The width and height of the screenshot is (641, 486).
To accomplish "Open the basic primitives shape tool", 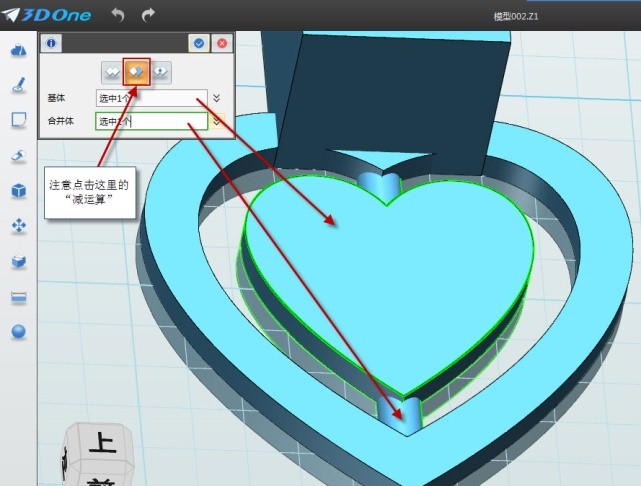I will pyautogui.click(x=18, y=51).
